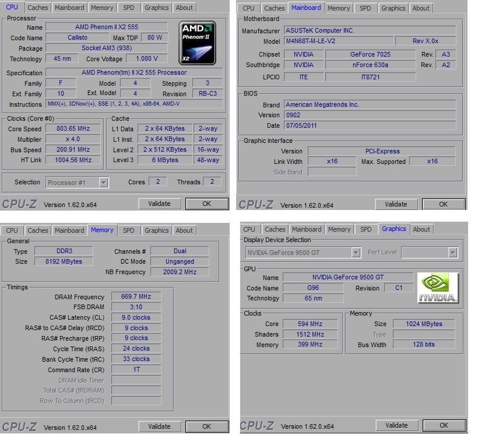Select SPD tab in the Mainboard window

click(365, 8)
